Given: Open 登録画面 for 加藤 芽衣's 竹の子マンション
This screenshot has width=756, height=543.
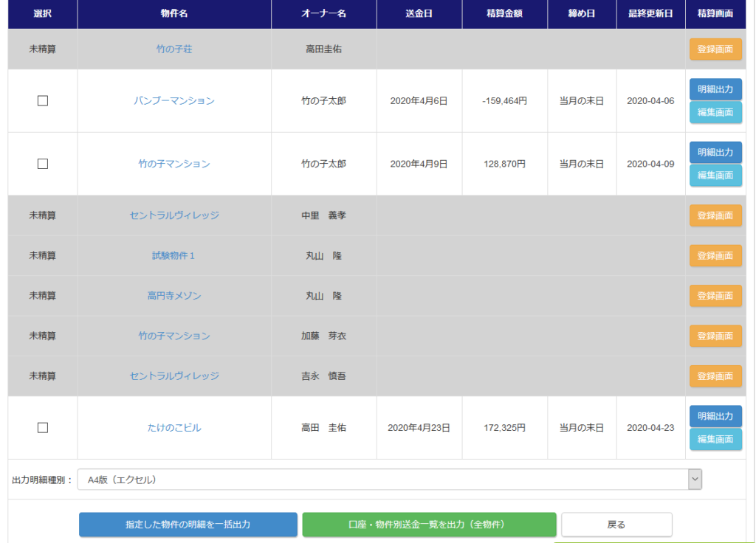Looking at the screenshot, I should pyautogui.click(x=715, y=336).
